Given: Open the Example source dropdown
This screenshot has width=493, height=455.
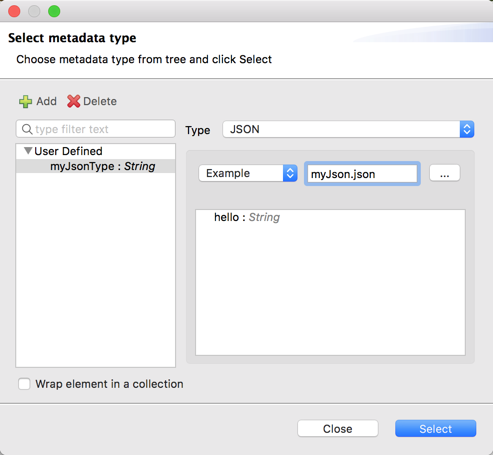Looking at the screenshot, I should [x=248, y=173].
